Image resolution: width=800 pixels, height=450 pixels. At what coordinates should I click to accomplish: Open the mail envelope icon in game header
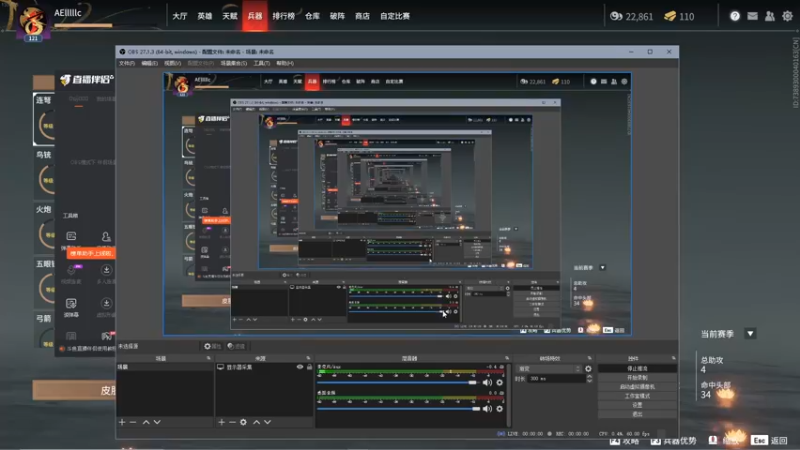pos(753,16)
